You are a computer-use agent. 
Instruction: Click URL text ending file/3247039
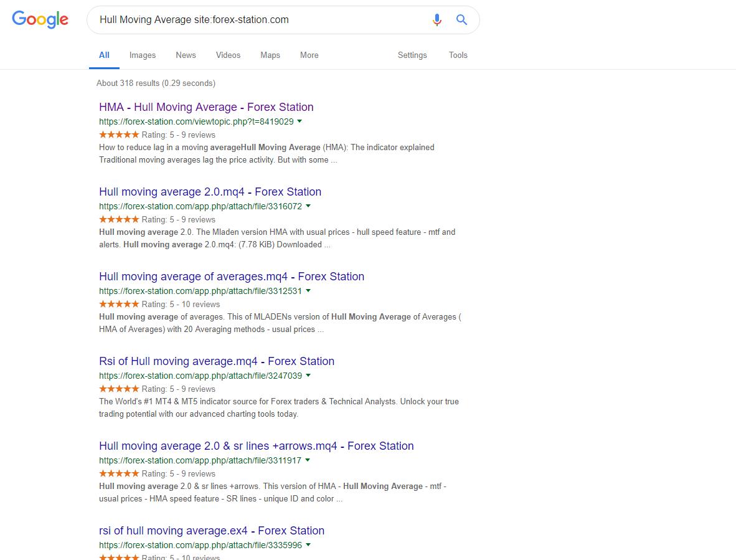point(201,376)
